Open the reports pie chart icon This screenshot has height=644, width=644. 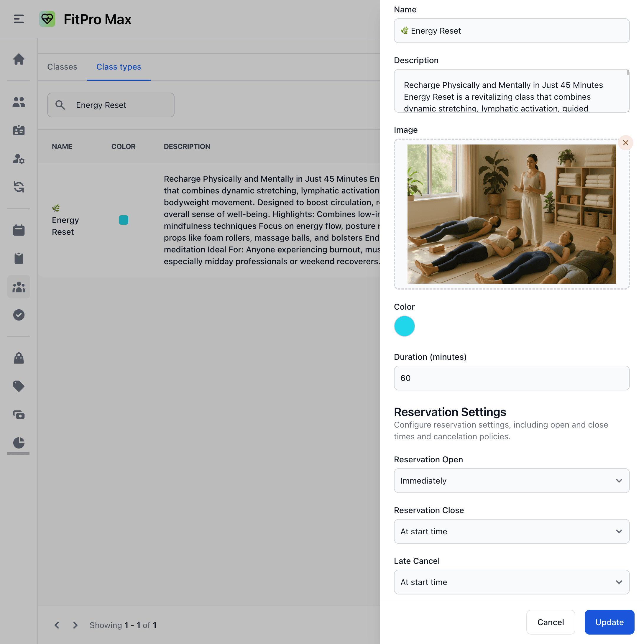pyautogui.click(x=19, y=443)
